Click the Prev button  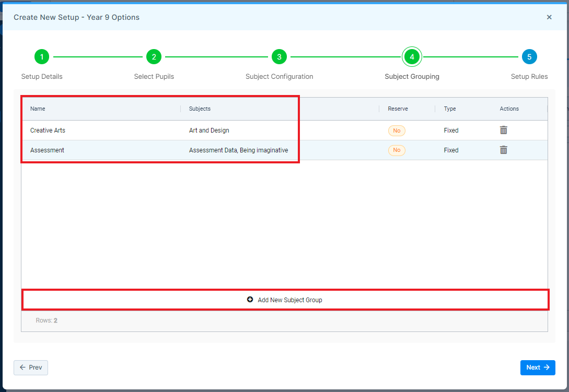(30, 367)
